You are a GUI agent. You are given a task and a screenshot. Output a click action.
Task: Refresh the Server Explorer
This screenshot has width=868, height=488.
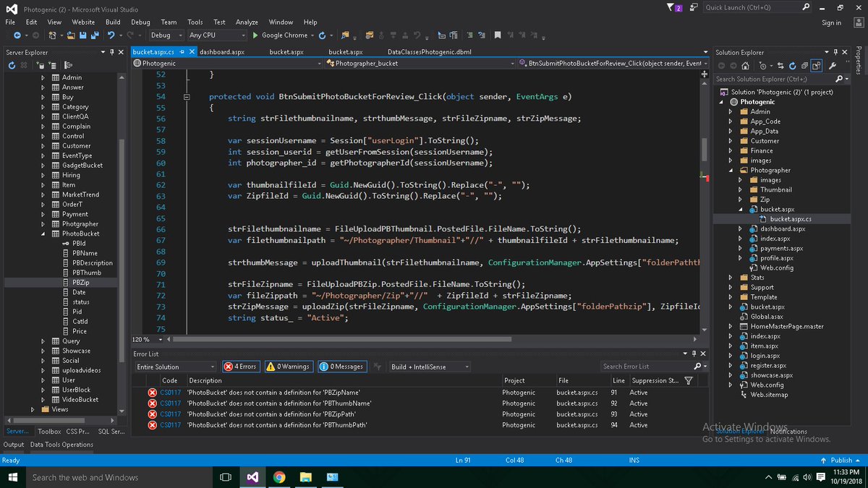point(13,65)
